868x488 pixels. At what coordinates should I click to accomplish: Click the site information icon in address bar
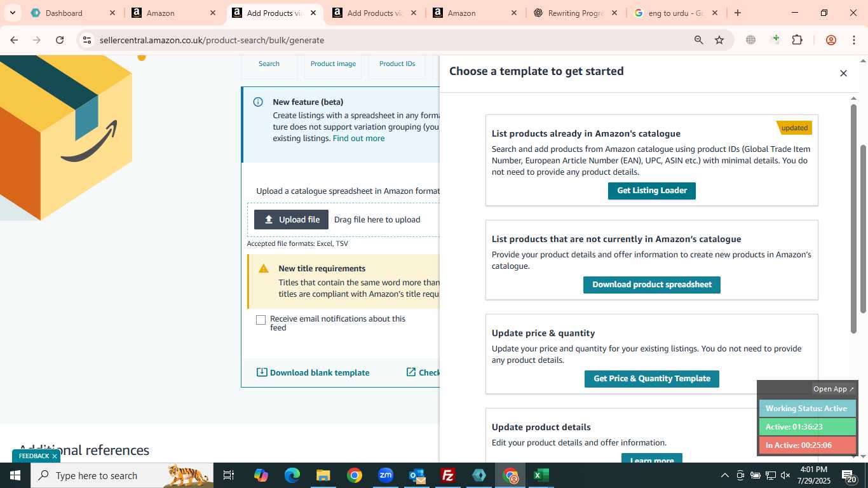point(87,40)
